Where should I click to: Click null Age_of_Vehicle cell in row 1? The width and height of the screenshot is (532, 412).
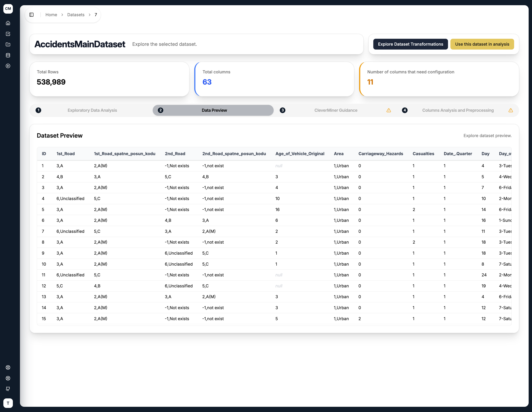pyautogui.click(x=279, y=166)
